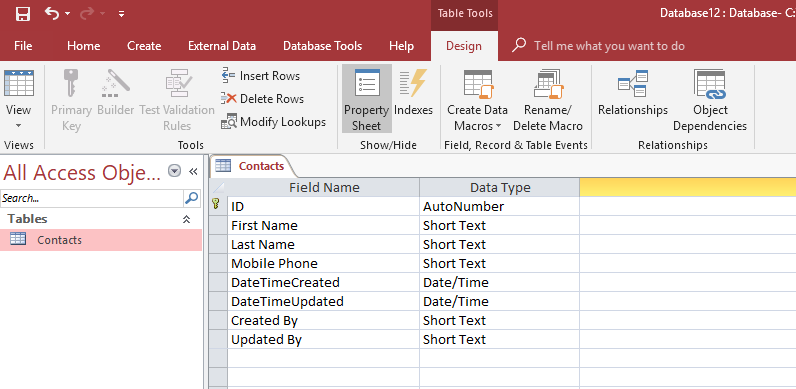Collapse the navigation pane with chevrons

point(193,172)
